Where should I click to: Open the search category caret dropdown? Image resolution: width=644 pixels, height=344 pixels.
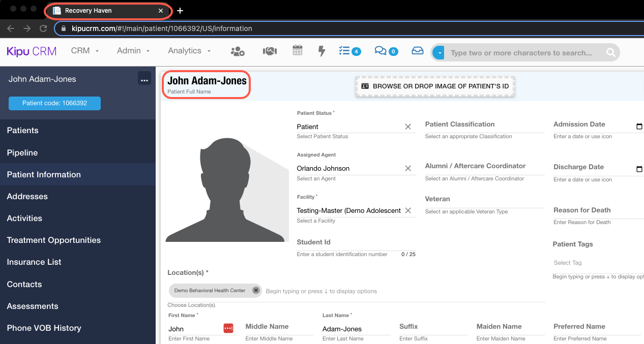pos(439,52)
